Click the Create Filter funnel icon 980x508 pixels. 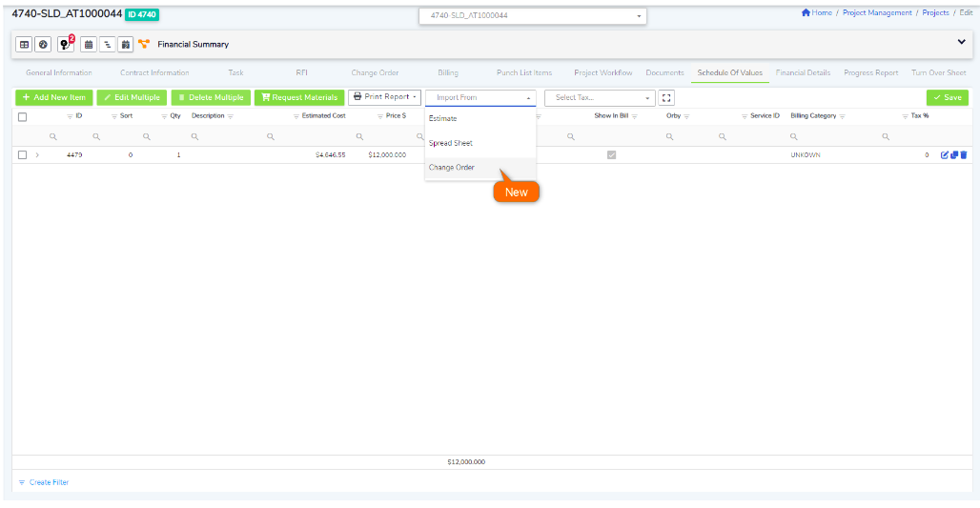(x=22, y=482)
